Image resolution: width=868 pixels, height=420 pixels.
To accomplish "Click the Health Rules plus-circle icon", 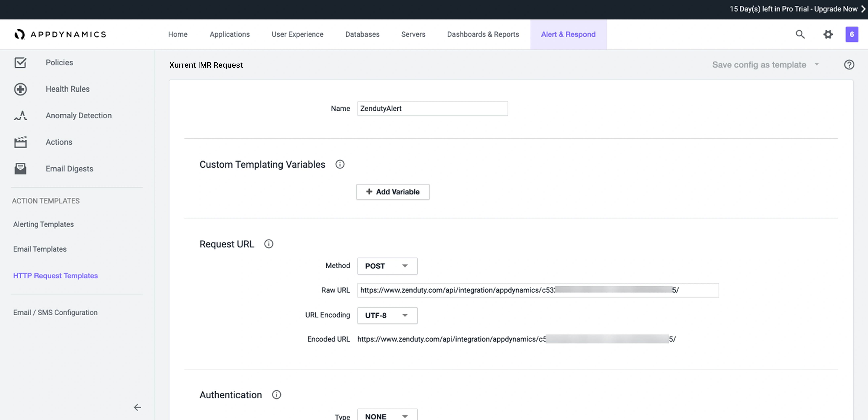I will pyautogui.click(x=20, y=89).
